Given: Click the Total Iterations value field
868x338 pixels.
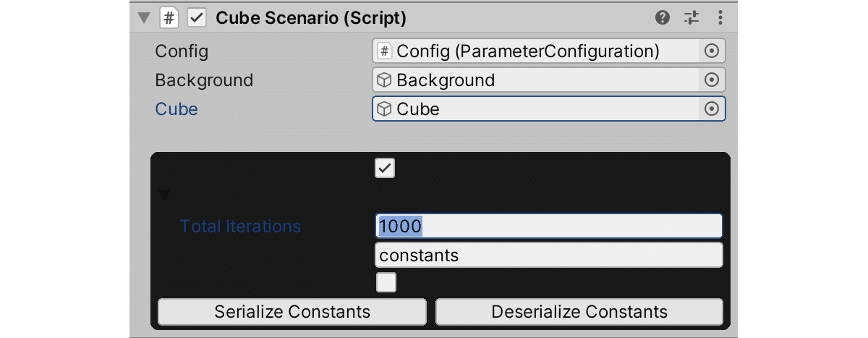Looking at the screenshot, I should click(x=548, y=226).
